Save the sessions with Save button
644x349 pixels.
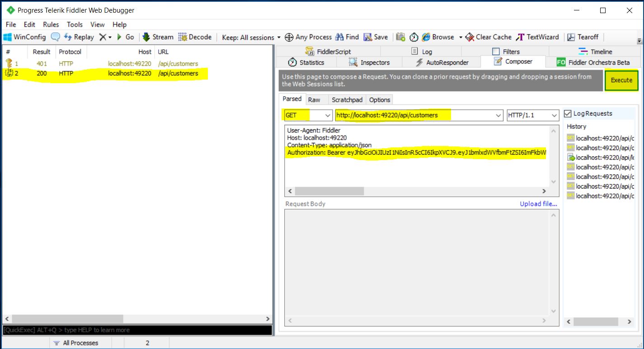click(x=376, y=37)
